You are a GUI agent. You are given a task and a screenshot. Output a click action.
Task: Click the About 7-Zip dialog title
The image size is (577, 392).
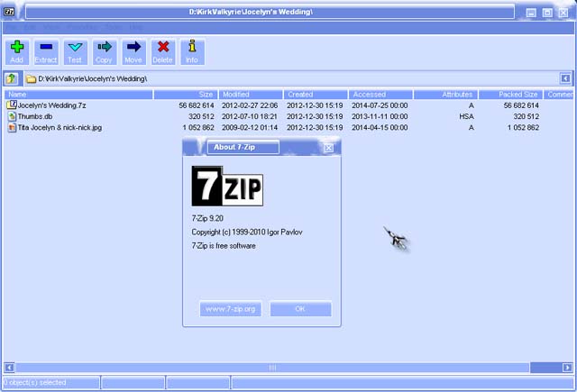(x=234, y=147)
